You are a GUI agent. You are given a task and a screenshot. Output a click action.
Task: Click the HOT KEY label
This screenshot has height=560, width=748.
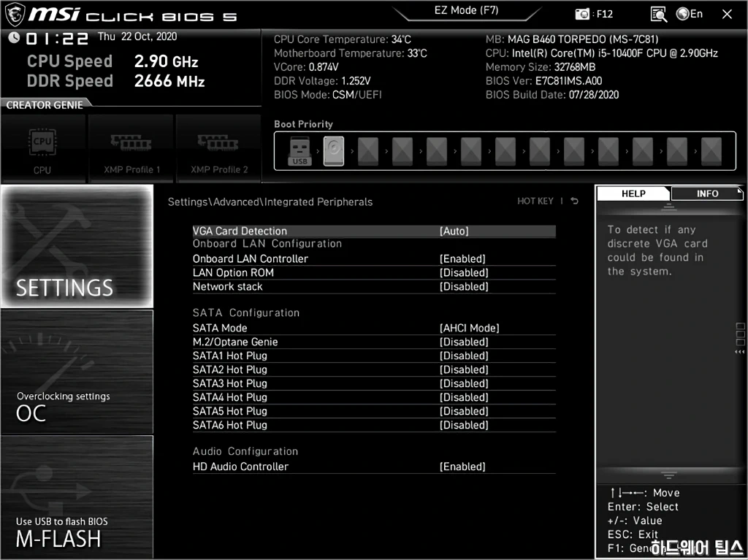[535, 202]
